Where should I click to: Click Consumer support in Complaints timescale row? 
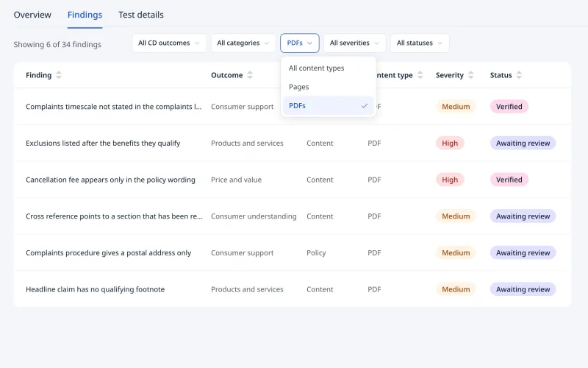coord(243,107)
